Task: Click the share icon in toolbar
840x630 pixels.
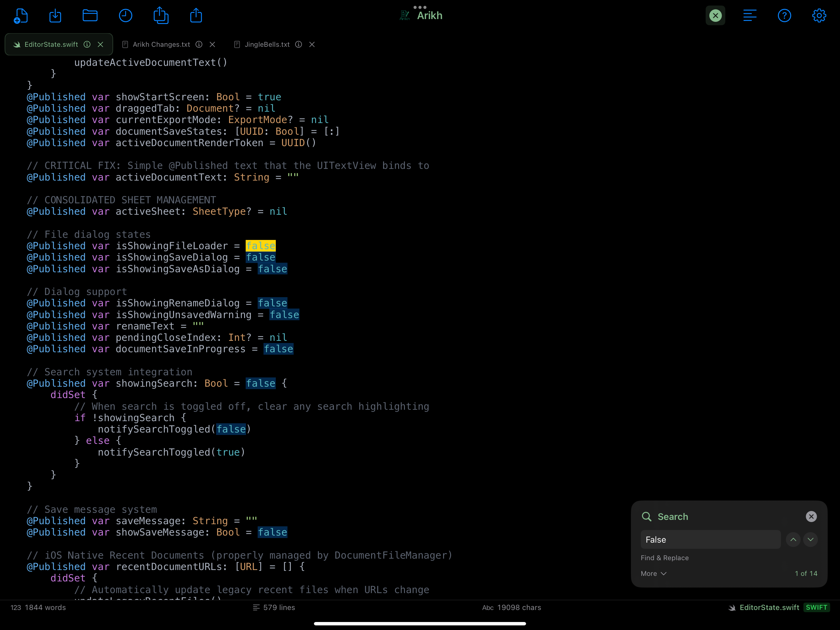Action: pos(196,16)
